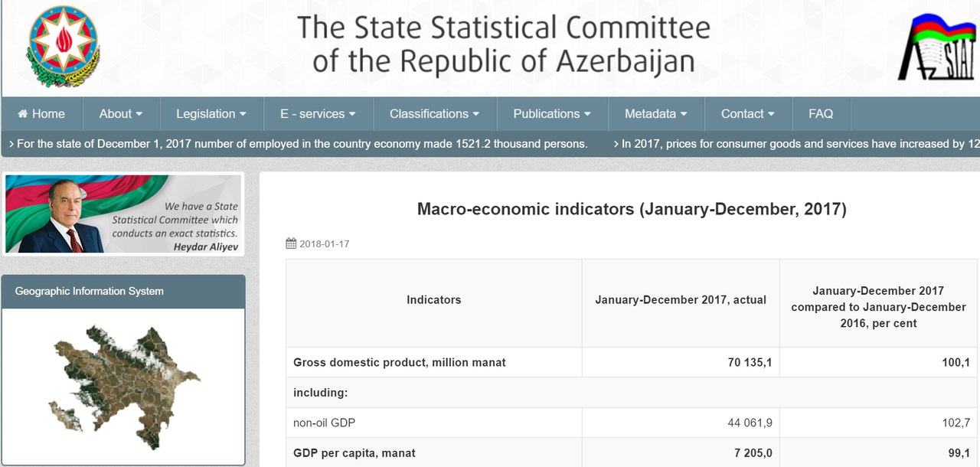This screenshot has height=467, width=980.
Task: Open the About dropdown menu
Action: pos(121,114)
